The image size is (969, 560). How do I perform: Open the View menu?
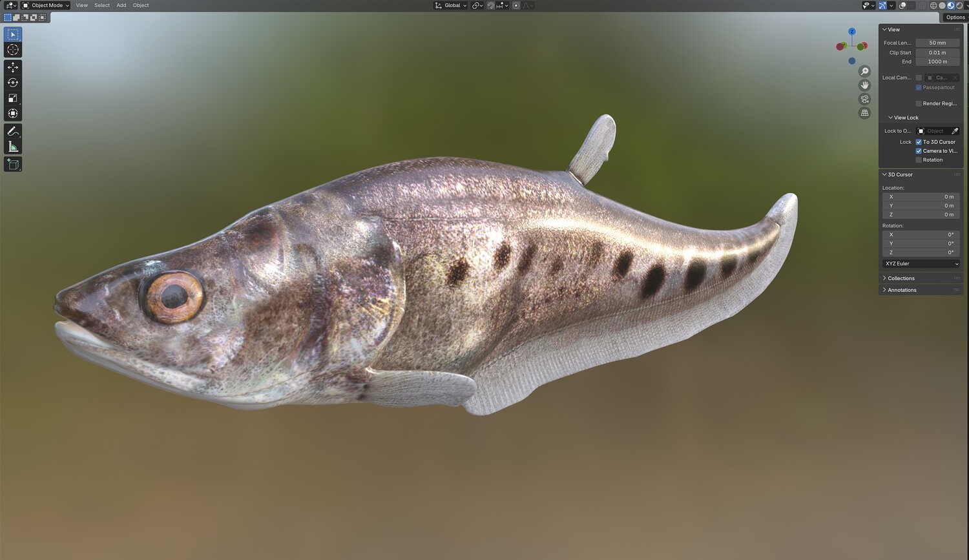click(82, 5)
